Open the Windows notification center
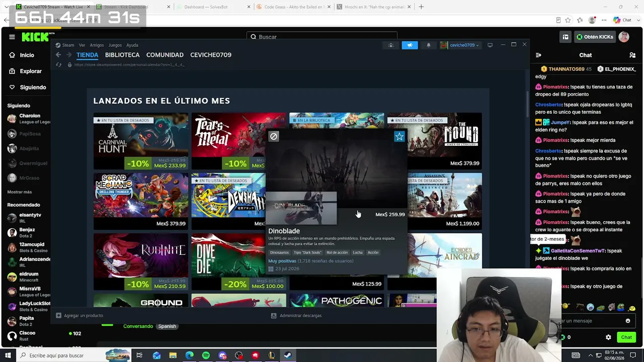The height and width of the screenshot is (362, 644). pyautogui.click(x=632, y=355)
